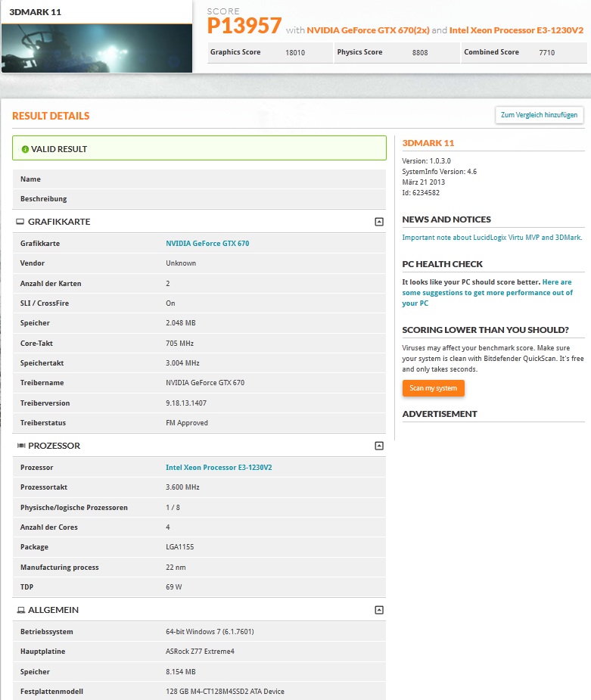Click the 'SystemInfo Version: 4.6' text
The height and width of the screenshot is (700, 591).
tap(439, 172)
